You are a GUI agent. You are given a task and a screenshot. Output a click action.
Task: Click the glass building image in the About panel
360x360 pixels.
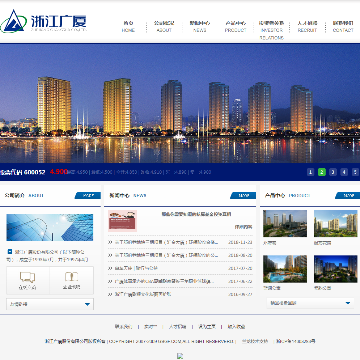coord(50,227)
